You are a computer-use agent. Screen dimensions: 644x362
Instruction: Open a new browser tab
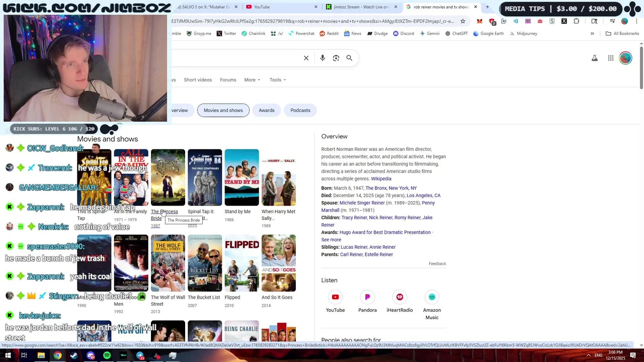coord(487,7)
